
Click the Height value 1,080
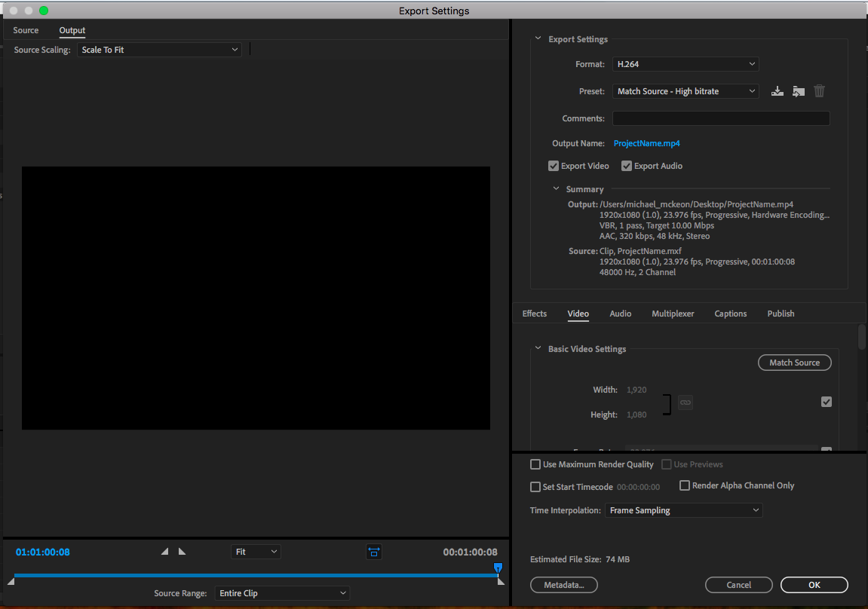coord(636,415)
